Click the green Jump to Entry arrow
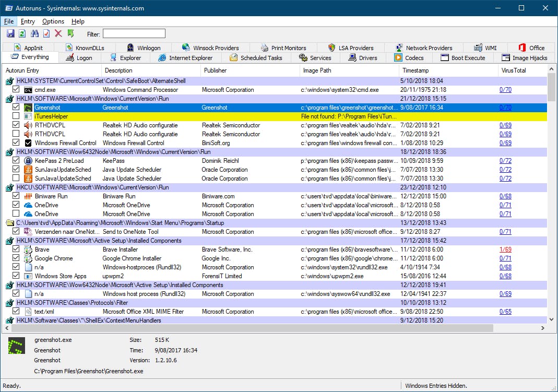Image resolution: width=558 pixels, height=392 pixels. (x=71, y=34)
